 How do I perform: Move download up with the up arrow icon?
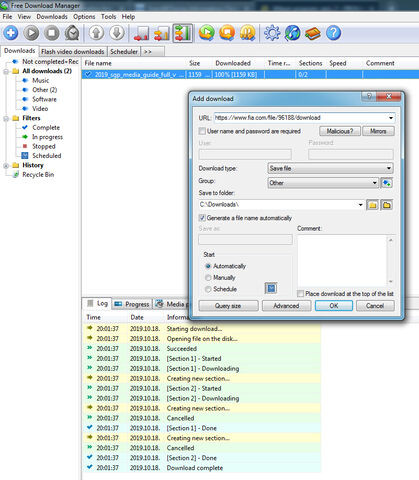pyautogui.click(x=97, y=33)
